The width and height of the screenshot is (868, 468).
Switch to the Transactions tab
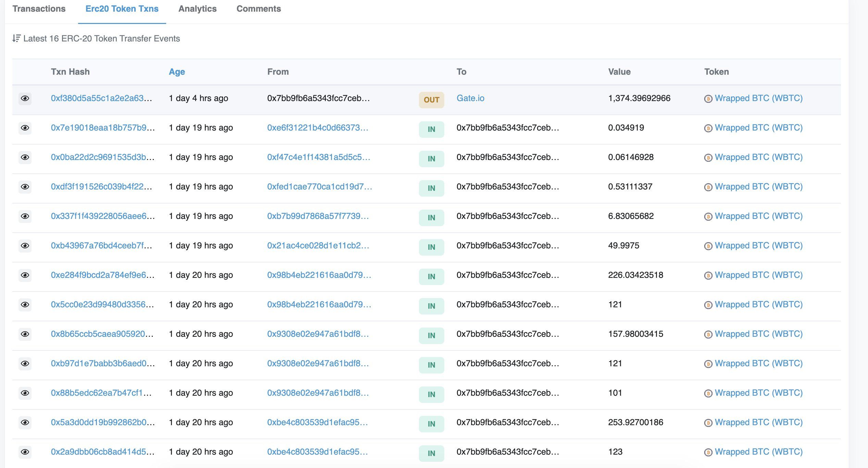(x=39, y=9)
